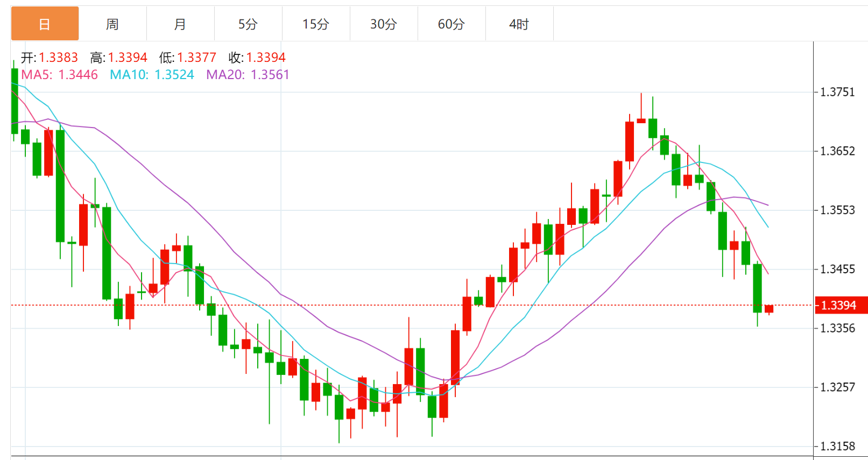Open the 15分 timeframe tab
The image size is (868, 460).
[316, 24]
